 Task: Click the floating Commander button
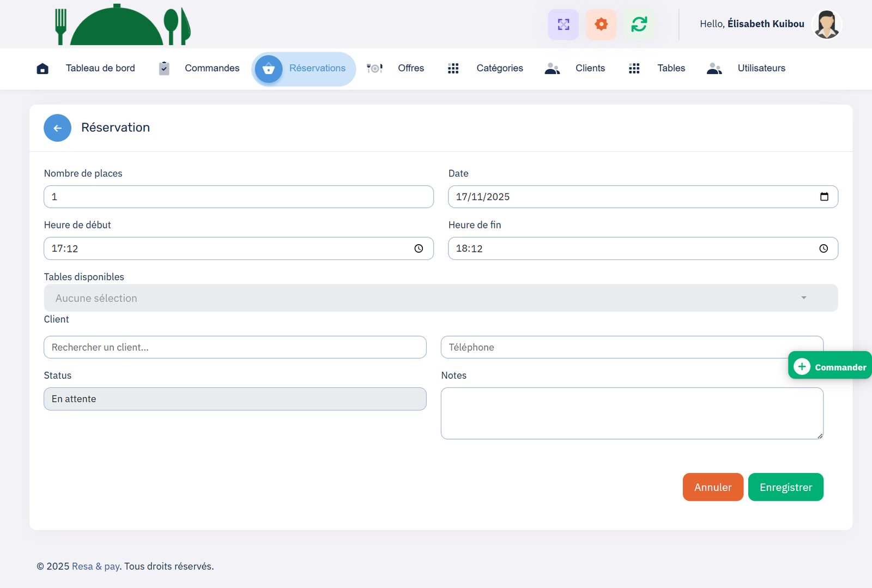point(830,367)
